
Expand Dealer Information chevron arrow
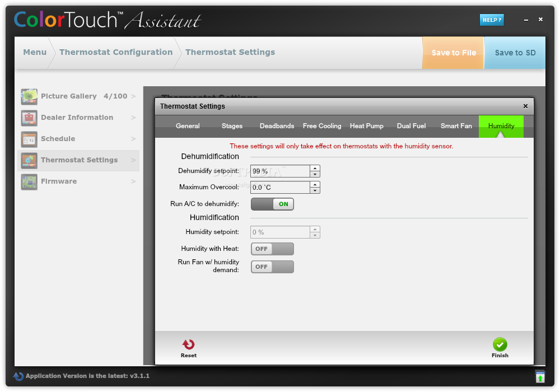(133, 118)
